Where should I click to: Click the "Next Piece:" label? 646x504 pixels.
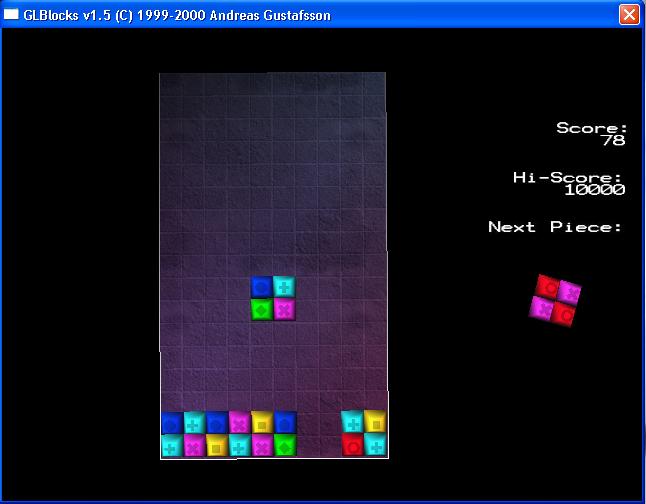[555, 227]
